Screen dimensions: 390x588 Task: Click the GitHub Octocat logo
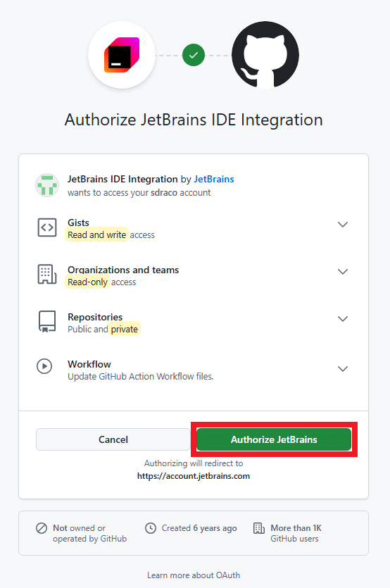pyautogui.click(x=265, y=55)
